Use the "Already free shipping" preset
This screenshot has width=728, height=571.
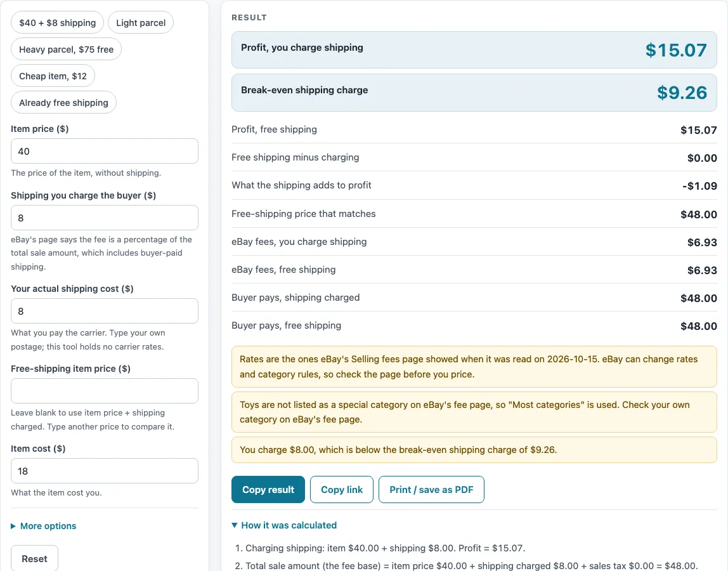coord(63,103)
